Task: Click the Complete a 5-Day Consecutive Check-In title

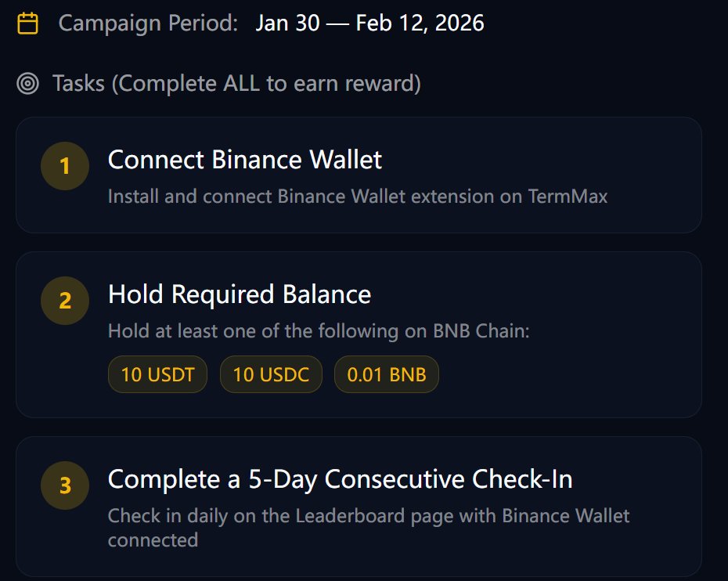Action: click(340, 479)
